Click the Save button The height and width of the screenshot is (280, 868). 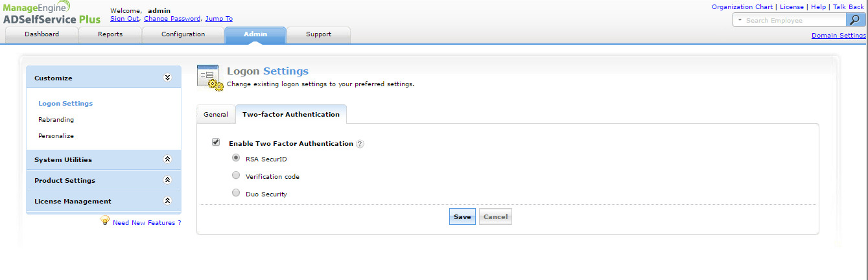pos(462,216)
